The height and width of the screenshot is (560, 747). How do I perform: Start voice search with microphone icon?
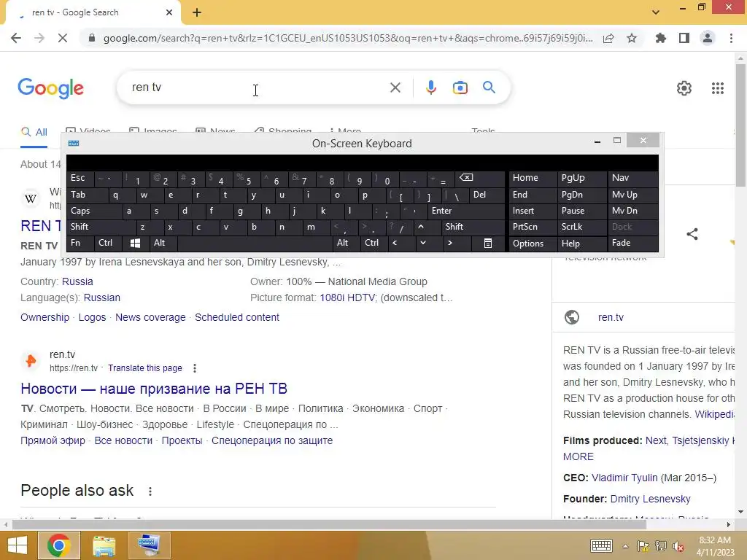431,87
